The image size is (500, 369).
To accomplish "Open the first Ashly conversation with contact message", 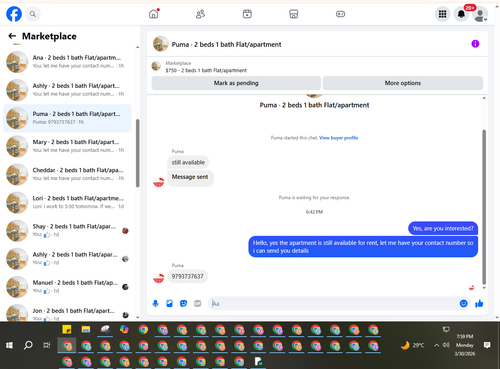I will click(x=68, y=90).
